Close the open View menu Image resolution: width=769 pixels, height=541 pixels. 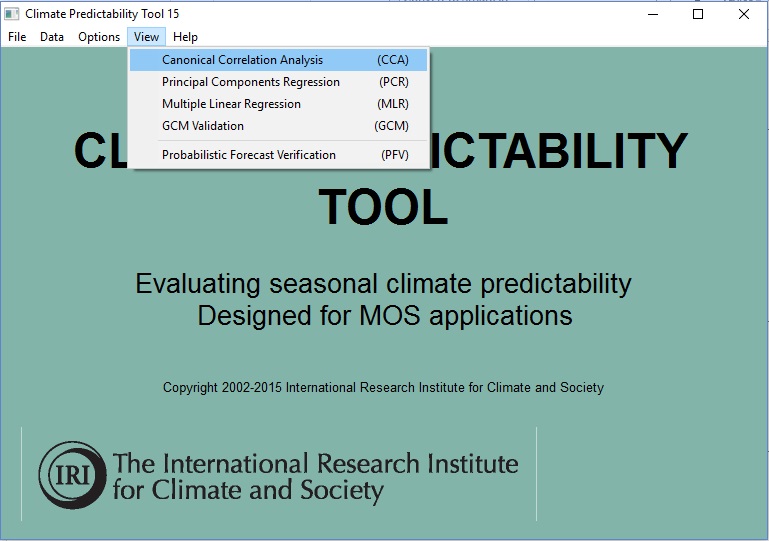click(x=146, y=37)
